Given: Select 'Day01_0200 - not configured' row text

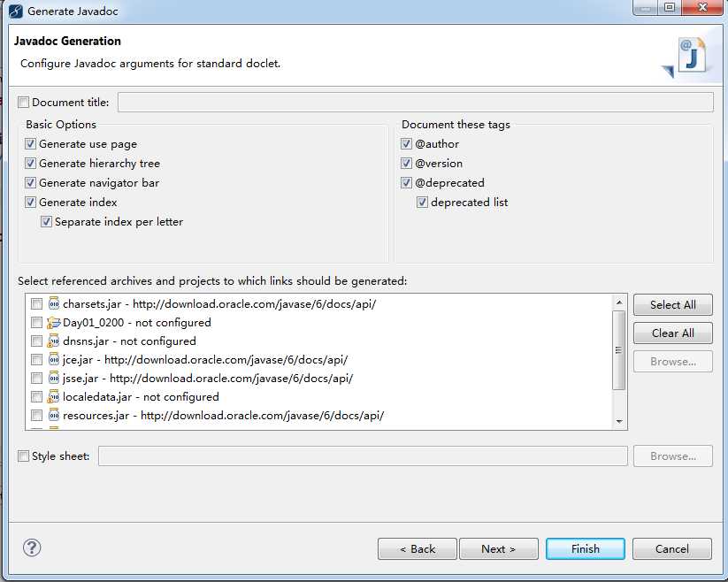Looking at the screenshot, I should [x=137, y=323].
